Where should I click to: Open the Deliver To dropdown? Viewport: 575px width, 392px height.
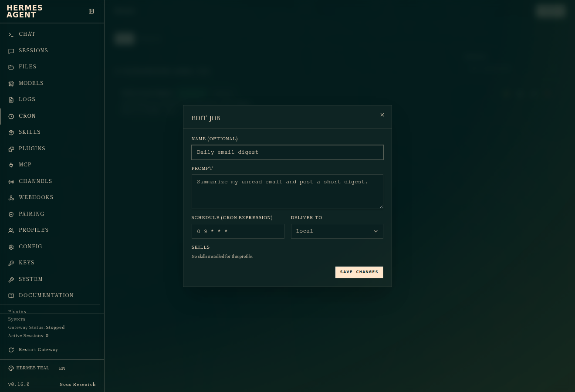[337, 231]
